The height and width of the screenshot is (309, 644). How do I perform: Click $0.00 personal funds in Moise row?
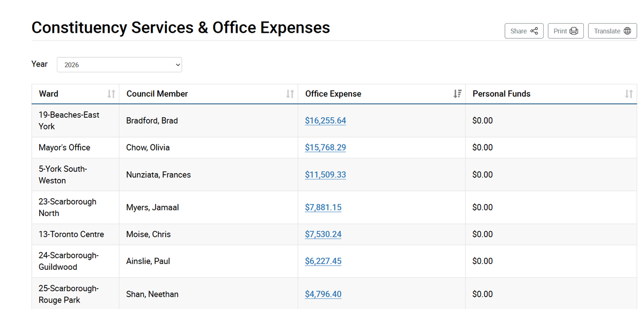click(482, 234)
